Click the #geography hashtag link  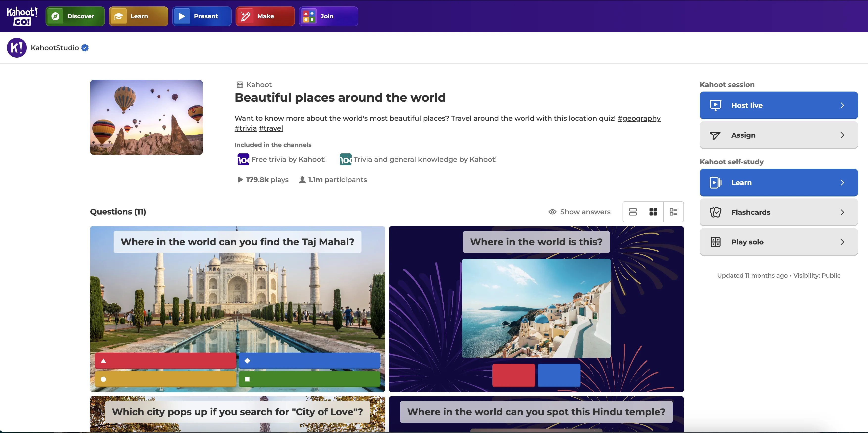(639, 118)
